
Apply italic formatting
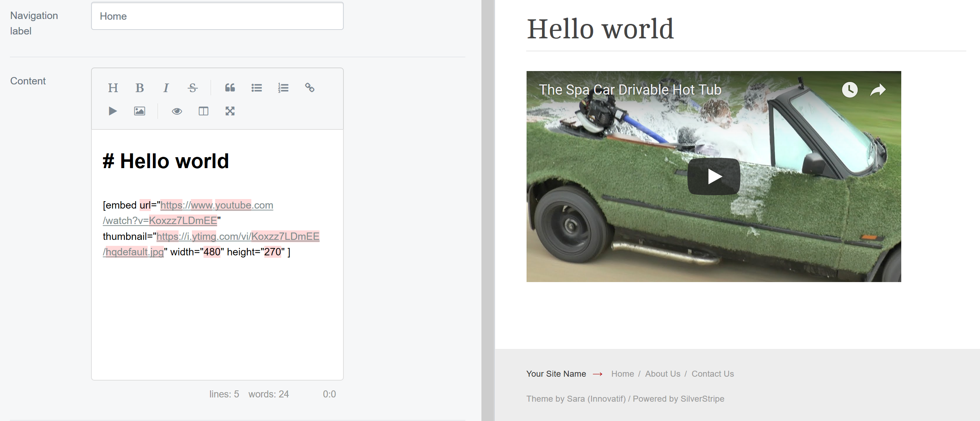tap(166, 88)
